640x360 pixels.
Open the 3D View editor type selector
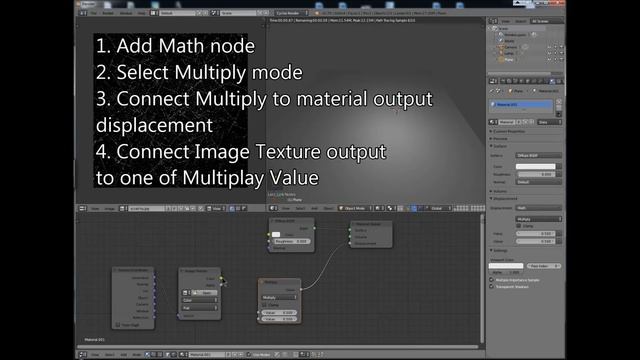tap(273, 209)
